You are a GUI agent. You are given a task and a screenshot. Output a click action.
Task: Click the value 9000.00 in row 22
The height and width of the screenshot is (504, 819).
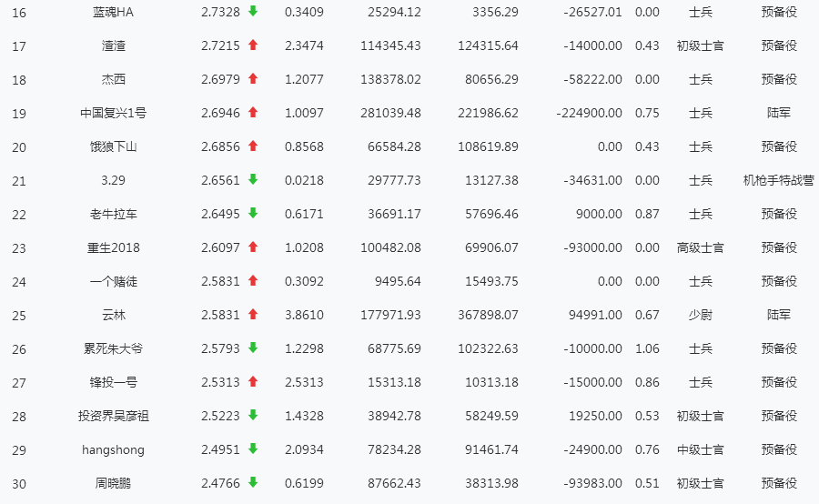pos(599,214)
